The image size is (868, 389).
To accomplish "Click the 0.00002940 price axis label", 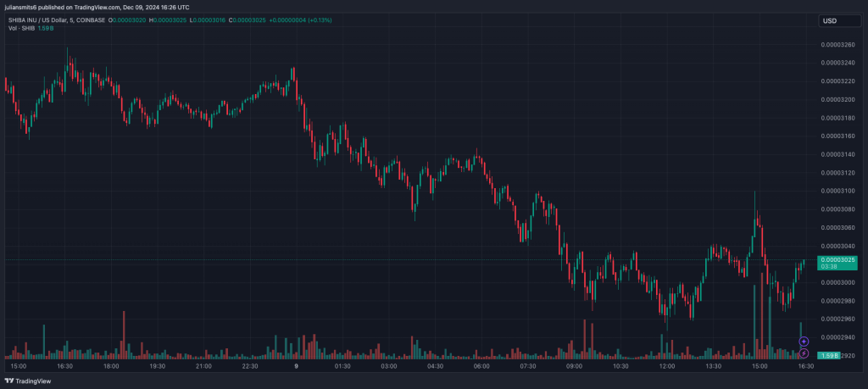I will pos(838,337).
